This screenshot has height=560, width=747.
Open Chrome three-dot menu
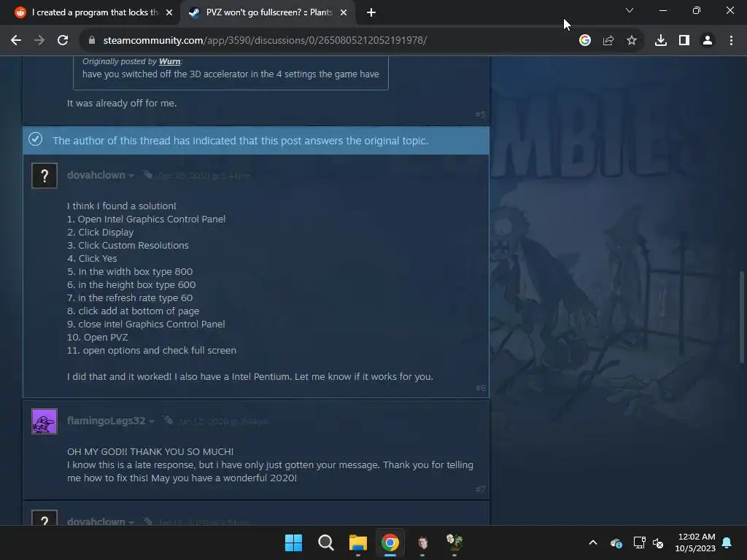[x=731, y=41]
